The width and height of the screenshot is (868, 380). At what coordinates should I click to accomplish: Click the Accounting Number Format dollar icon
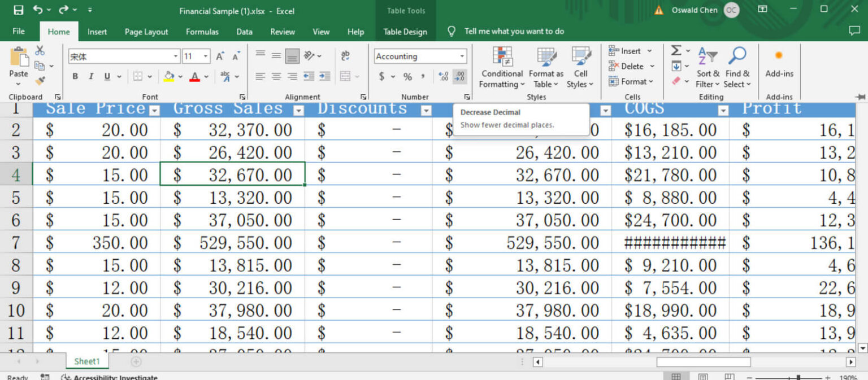click(381, 76)
